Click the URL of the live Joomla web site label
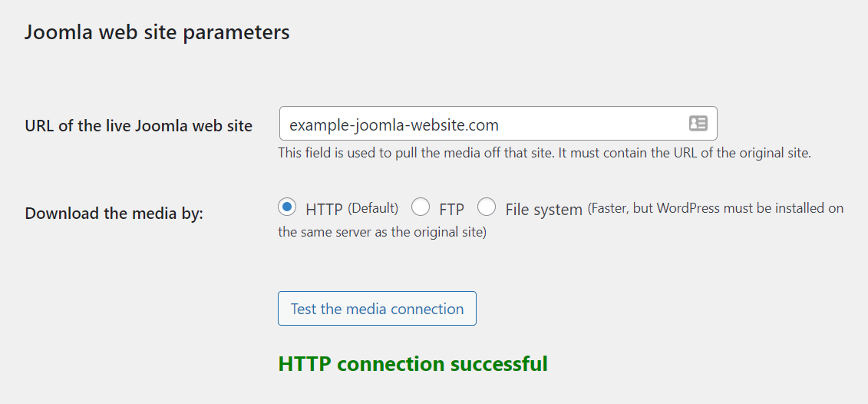868x404 pixels. pos(139,126)
